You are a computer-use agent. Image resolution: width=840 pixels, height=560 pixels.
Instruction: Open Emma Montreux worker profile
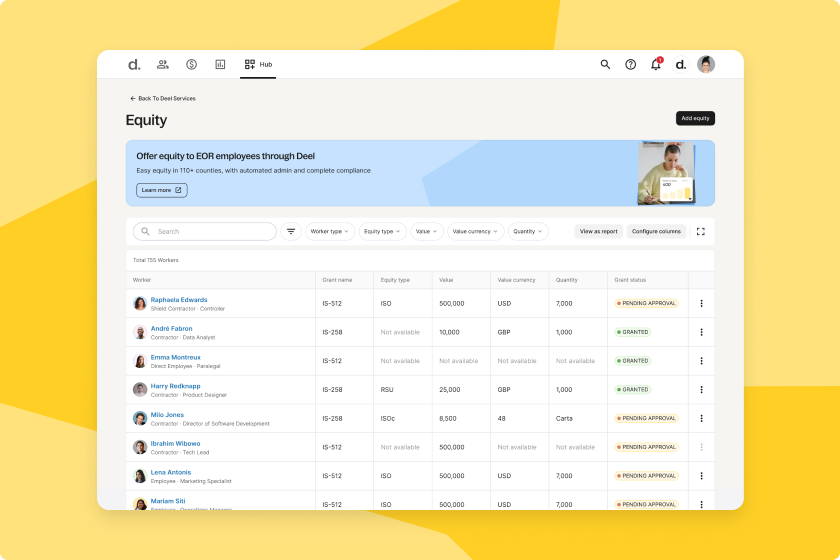tap(176, 357)
